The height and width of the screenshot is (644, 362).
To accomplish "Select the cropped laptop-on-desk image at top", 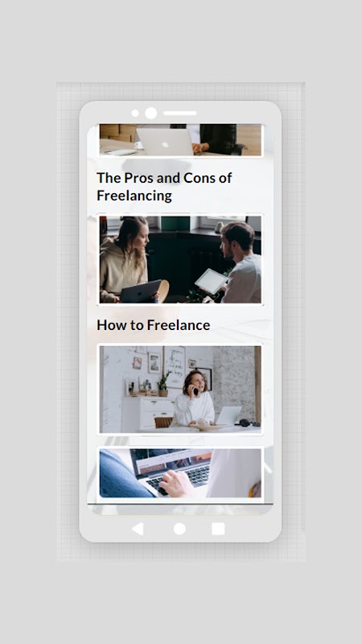I will (180, 140).
